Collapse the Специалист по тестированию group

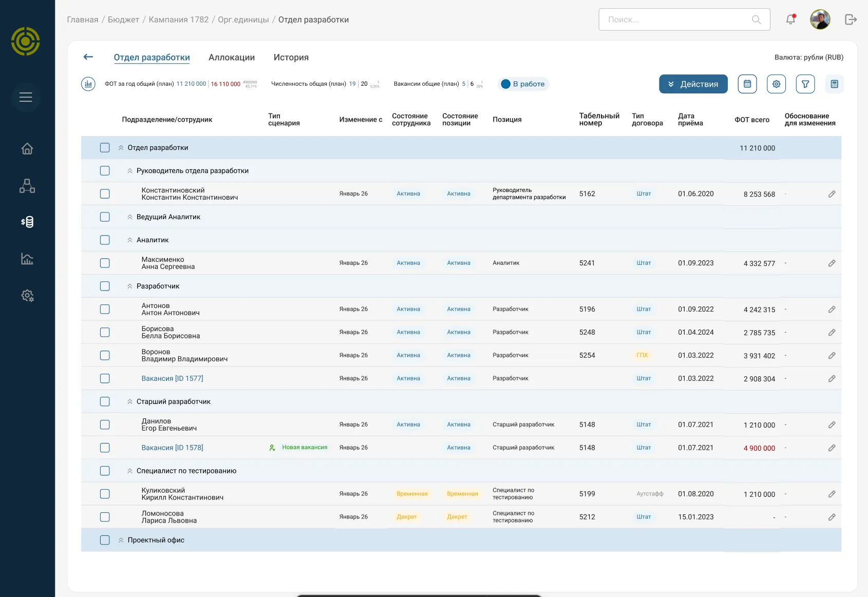(x=130, y=471)
